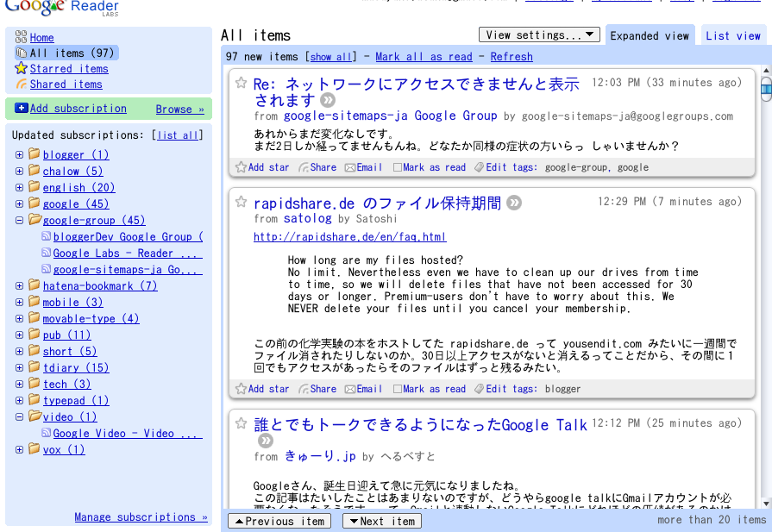Check Mark as read on rapidshare.de post
772x532 pixels.
(x=398, y=389)
